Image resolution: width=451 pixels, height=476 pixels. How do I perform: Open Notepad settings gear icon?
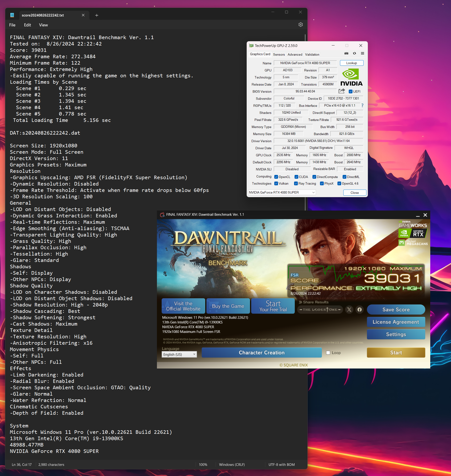pos(300,25)
